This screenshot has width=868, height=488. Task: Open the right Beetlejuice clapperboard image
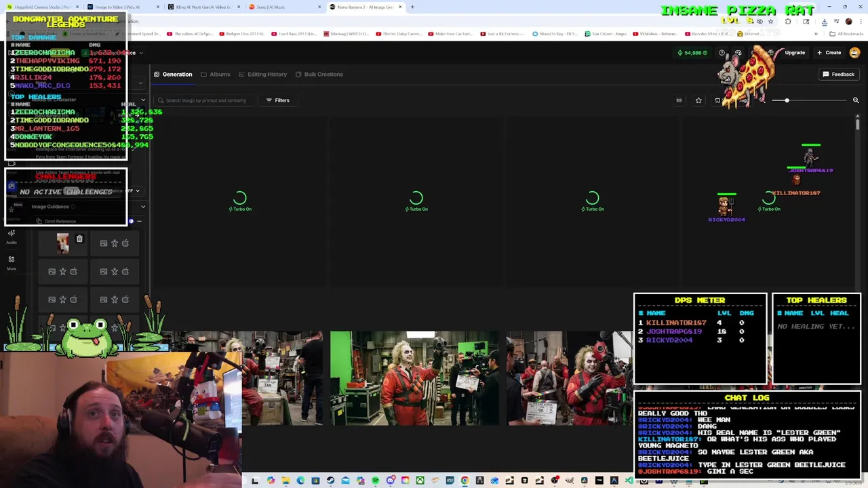click(x=570, y=378)
